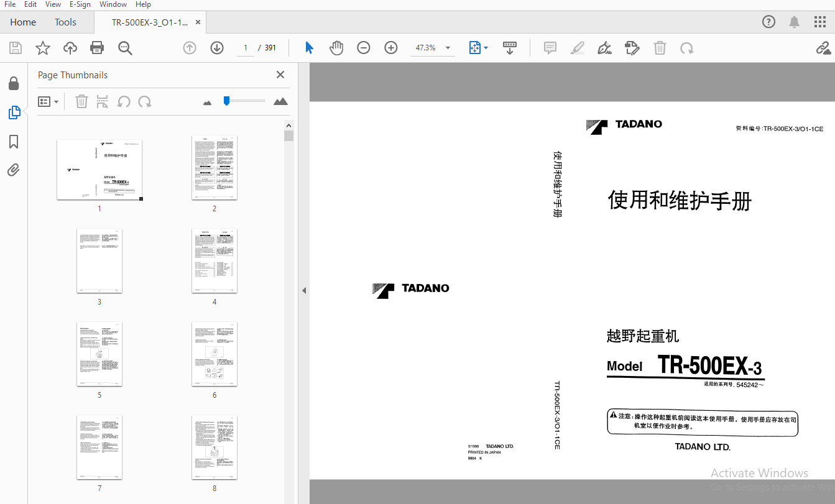This screenshot has width=835, height=504.
Task: Open Bookmarks panel icon
Action: tap(14, 142)
